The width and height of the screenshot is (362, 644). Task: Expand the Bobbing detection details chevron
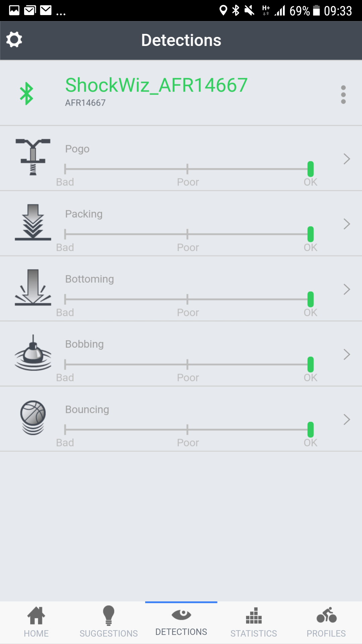(347, 354)
